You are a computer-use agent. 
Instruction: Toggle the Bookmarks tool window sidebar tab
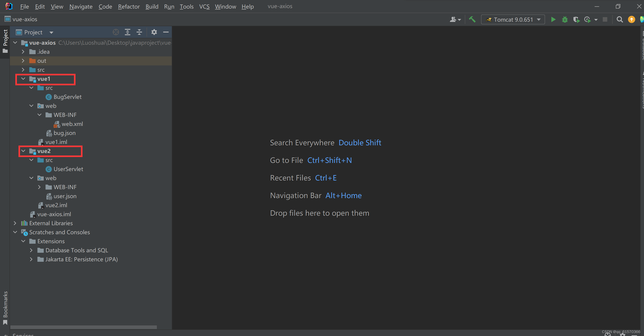[5, 308]
